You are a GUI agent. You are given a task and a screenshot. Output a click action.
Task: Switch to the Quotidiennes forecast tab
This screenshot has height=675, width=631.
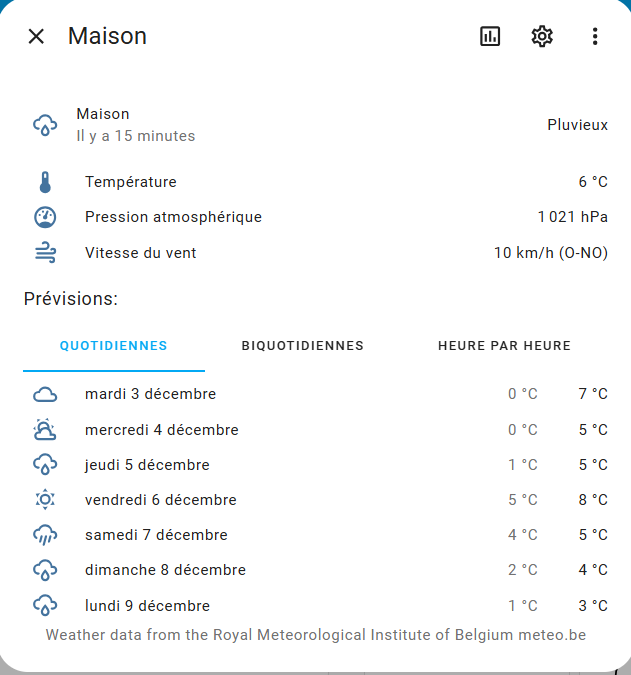pyautogui.click(x=114, y=346)
